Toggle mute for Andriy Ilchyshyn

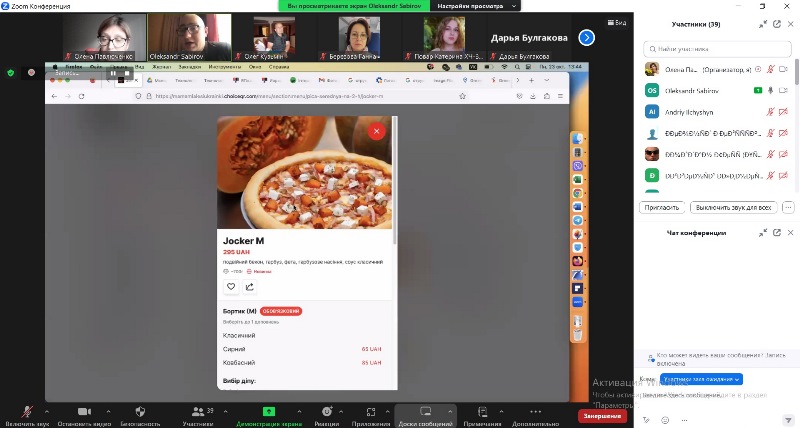pyautogui.click(x=770, y=112)
